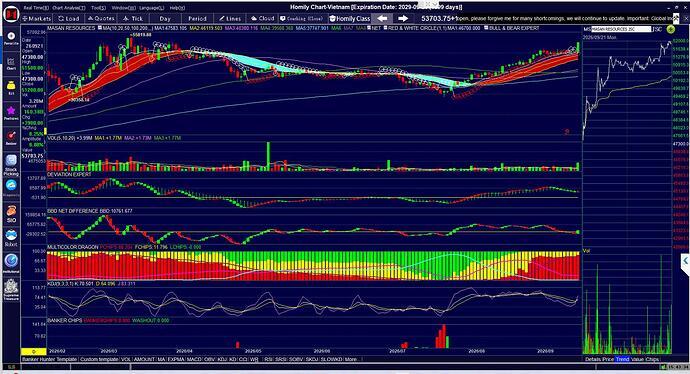690x374 pixels.
Task: Click the Homily red logo icon
Action: pyautogui.click(x=11, y=15)
